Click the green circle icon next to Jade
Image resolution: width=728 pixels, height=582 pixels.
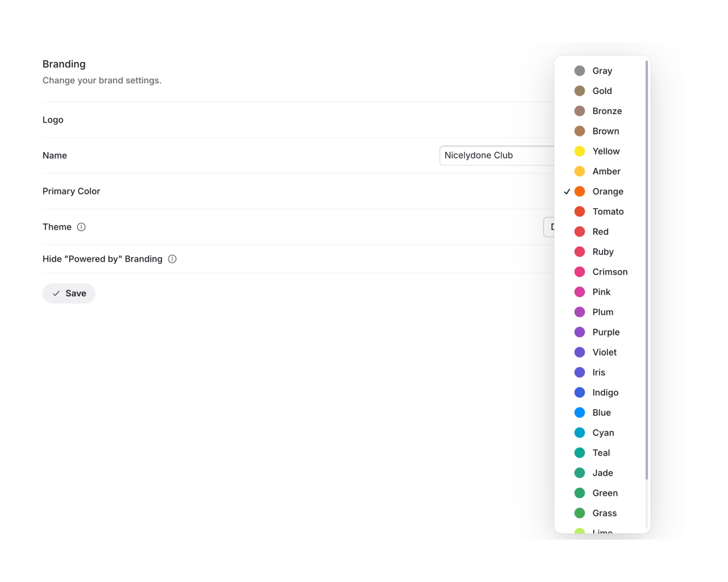[579, 473]
